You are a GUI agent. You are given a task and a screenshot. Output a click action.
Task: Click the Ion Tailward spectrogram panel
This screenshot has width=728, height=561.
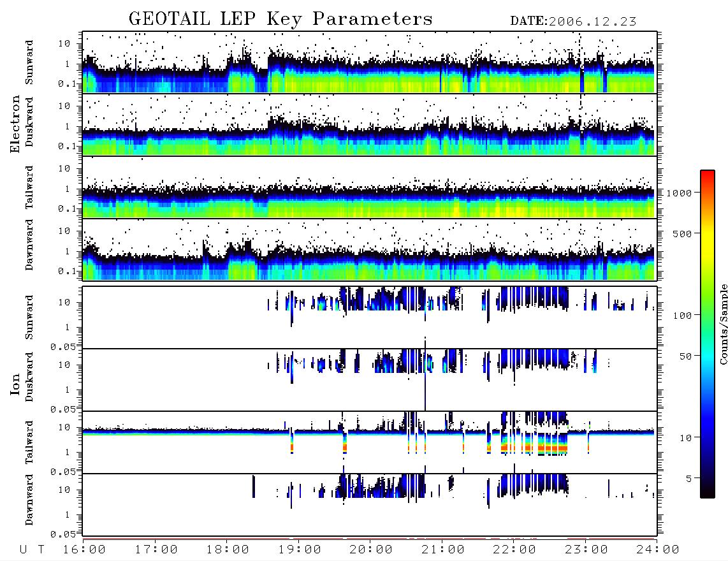(370, 442)
